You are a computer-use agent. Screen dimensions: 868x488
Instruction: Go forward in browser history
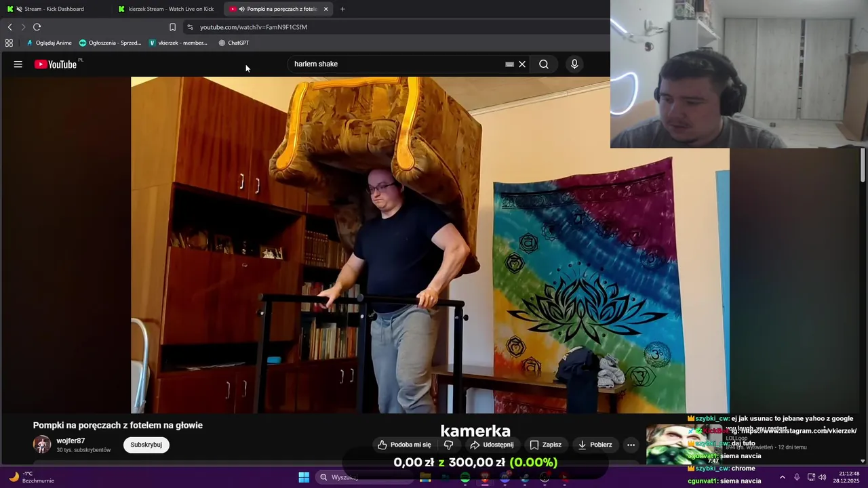[23, 27]
